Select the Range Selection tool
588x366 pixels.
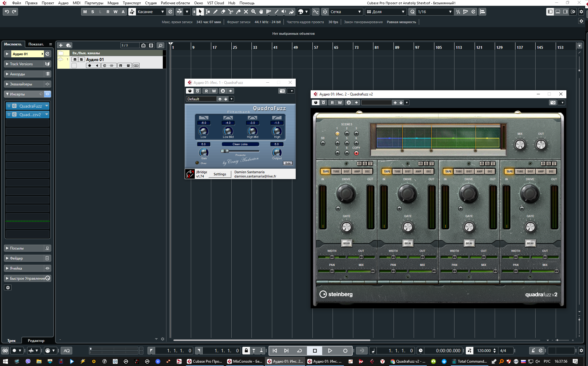coord(208,12)
